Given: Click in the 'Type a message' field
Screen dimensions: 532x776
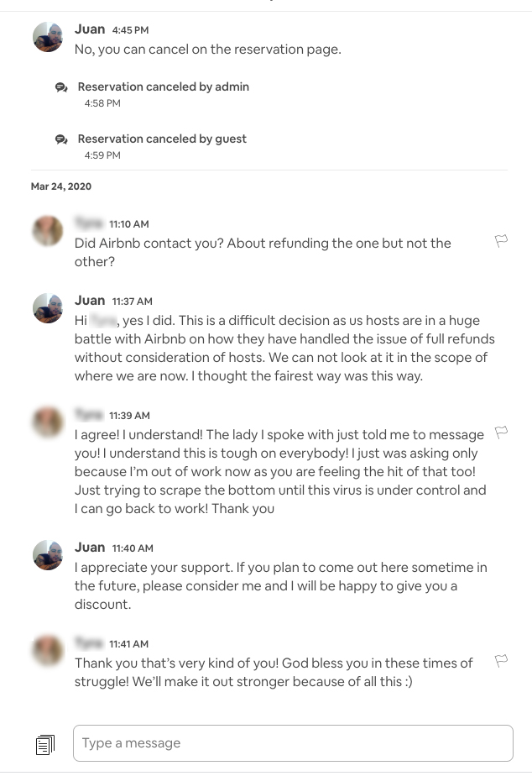Looking at the screenshot, I should (293, 743).
